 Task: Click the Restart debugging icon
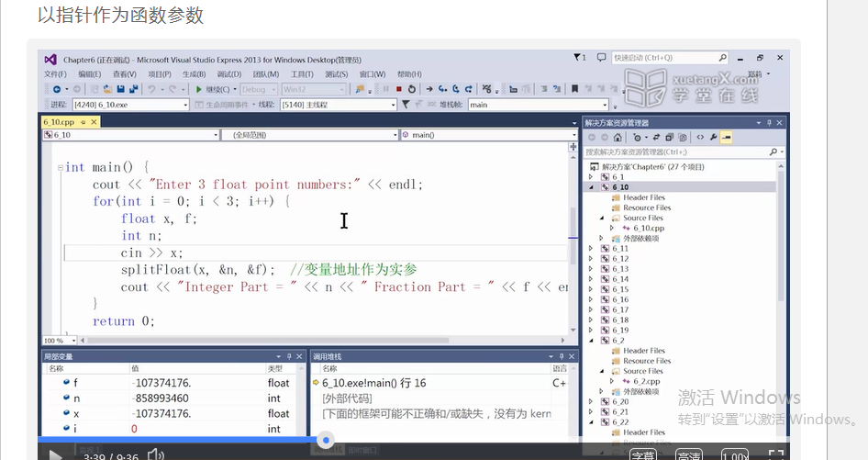click(411, 89)
